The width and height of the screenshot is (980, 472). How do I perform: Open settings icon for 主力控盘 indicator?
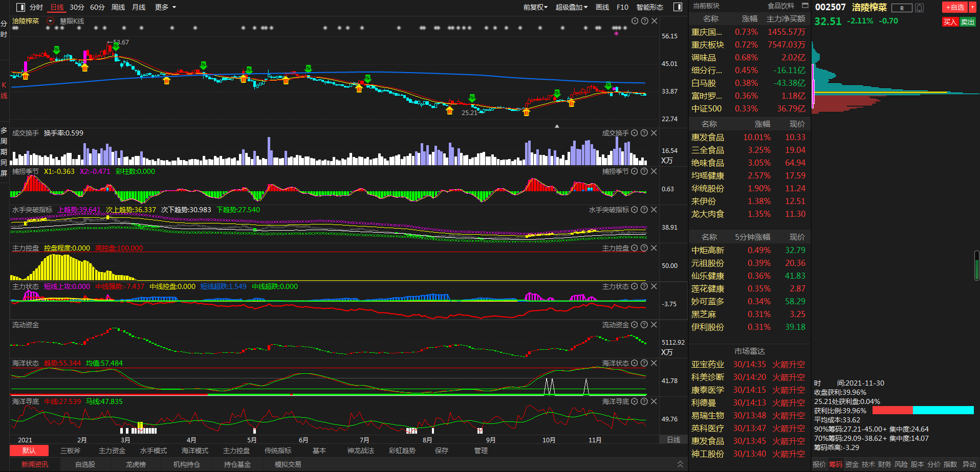(x=635, y=248)
